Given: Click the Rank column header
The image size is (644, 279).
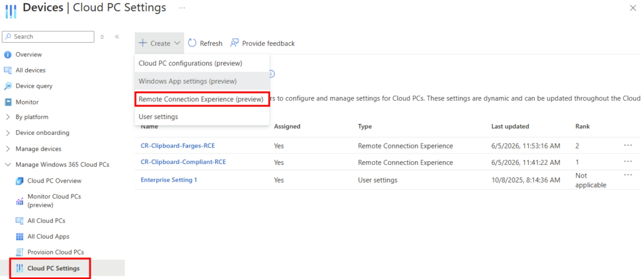Looking at the screenshot, I should [582, 127].
